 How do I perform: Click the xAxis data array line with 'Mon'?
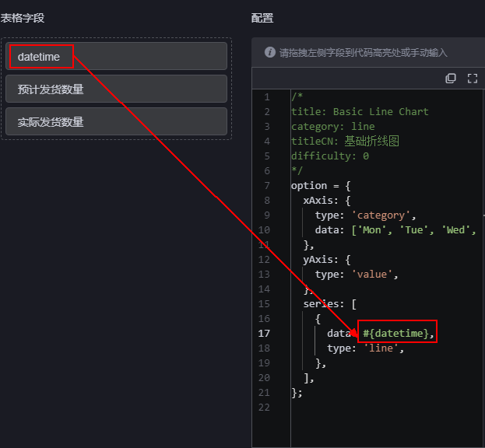click(395, 230)
